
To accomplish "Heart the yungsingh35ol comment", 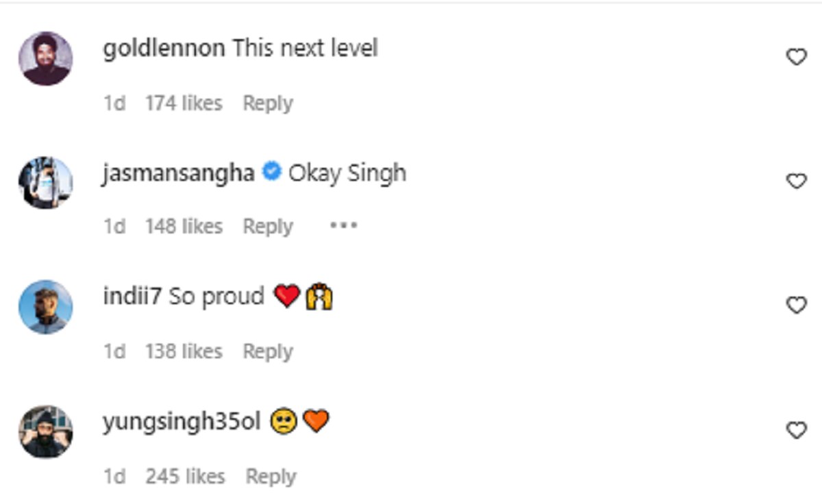I will click(x=796, y=430).
